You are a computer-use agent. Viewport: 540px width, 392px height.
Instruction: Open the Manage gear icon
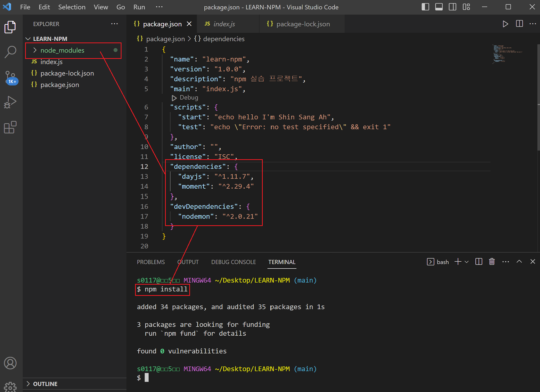[10, 386]
